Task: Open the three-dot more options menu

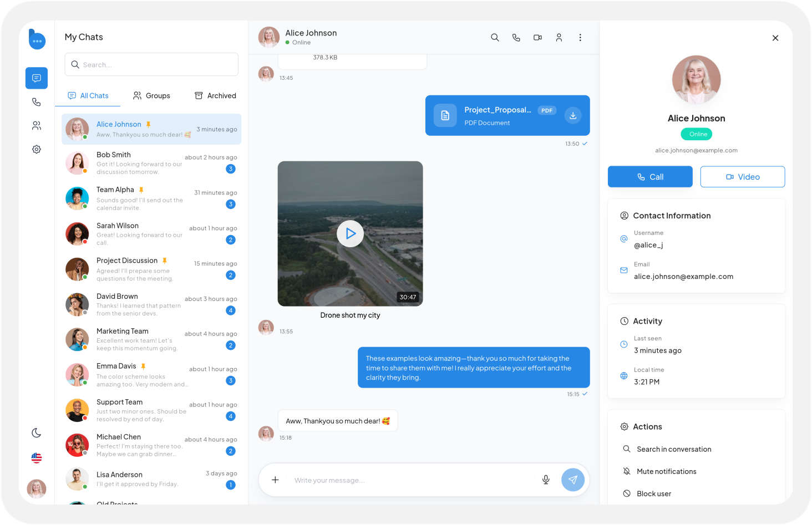Action: [x=580, y=38]
